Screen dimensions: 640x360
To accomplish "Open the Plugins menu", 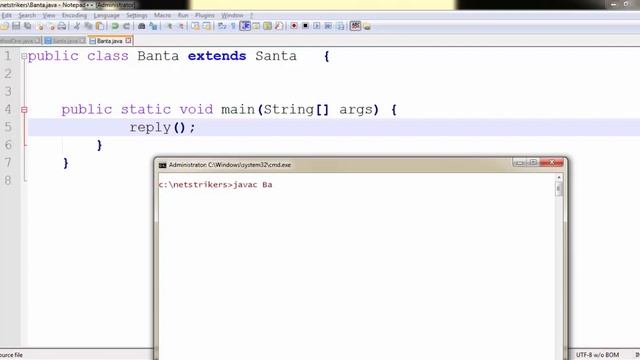I will pos(204,16).
